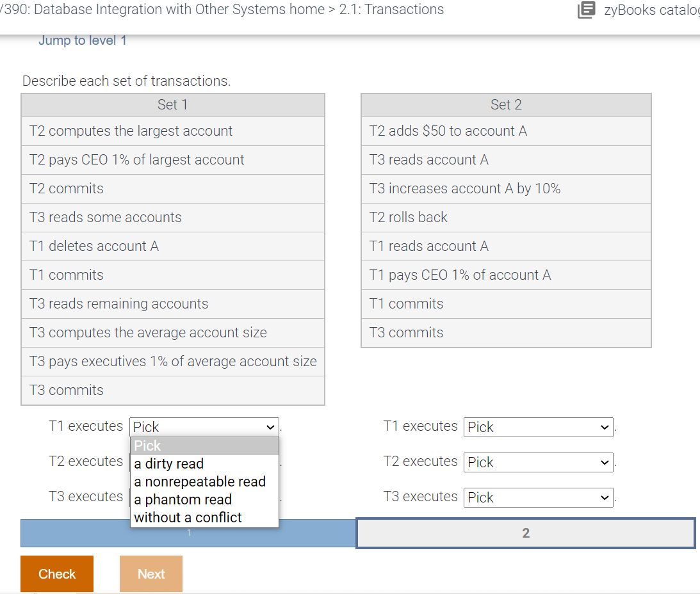Open the T3 executes dropdown for Set 2
Viewport: 700px width, 594px height.
pyautogui.click(x=538, y=497)
